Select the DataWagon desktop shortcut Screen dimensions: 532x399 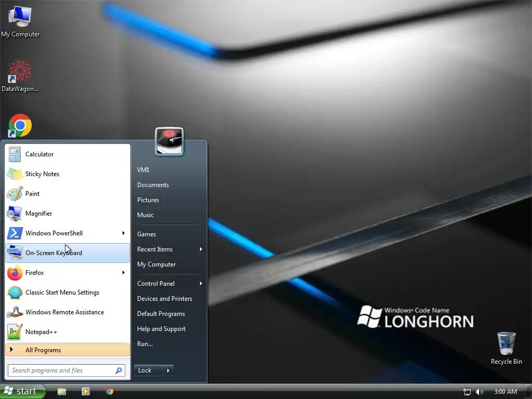(20, 71)
